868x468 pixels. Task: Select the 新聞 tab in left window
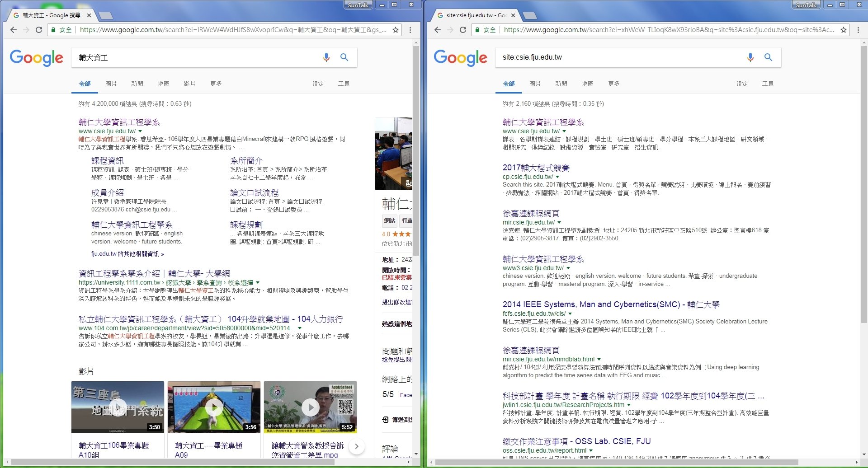click(x=137, y=84)
